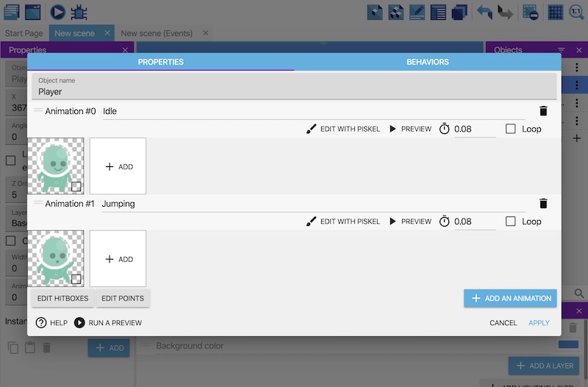The width and height of the screenshot is (588, 387).
Task: Enable Loop for the Idle animation
Action: [511, 129]
